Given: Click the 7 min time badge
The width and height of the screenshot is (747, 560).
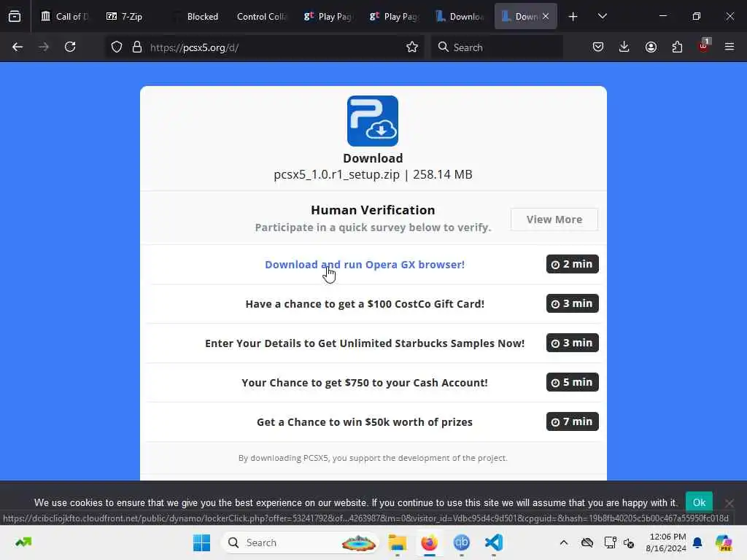Looking at the screenshot, I should pyautogui.click(x=572, y=421).
